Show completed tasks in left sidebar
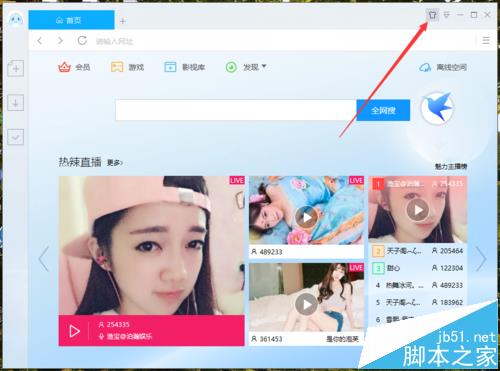Screen dimensions: 500x371 16,137
